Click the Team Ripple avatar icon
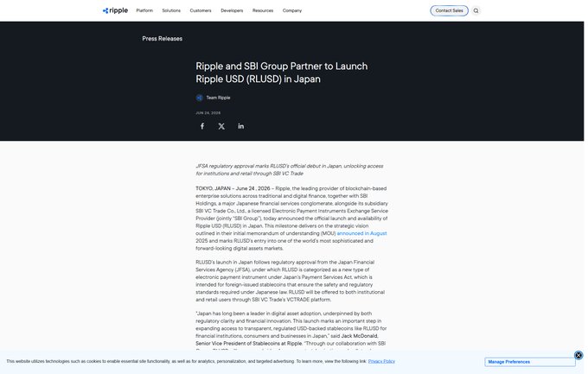 pyautogui.click(x=200, y=98)
